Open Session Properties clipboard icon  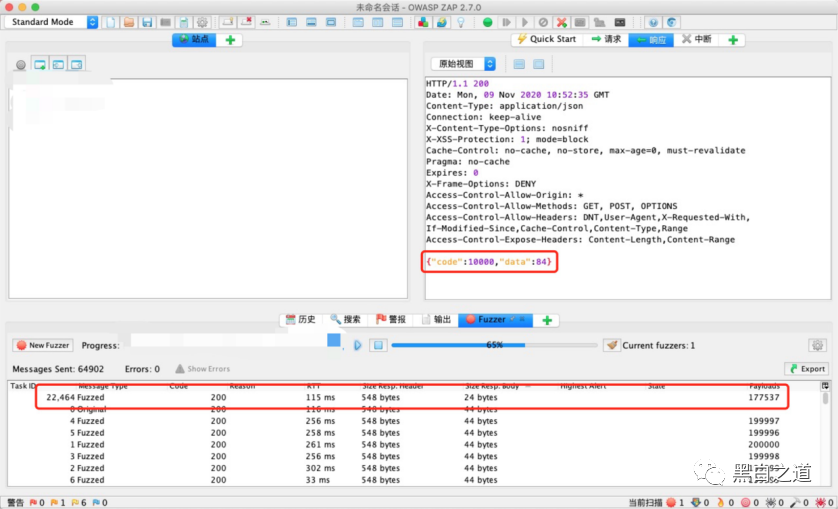click(184, 22)
